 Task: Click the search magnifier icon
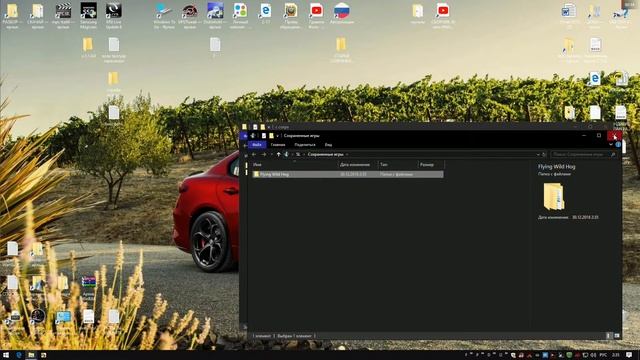(x=613, y=155)
